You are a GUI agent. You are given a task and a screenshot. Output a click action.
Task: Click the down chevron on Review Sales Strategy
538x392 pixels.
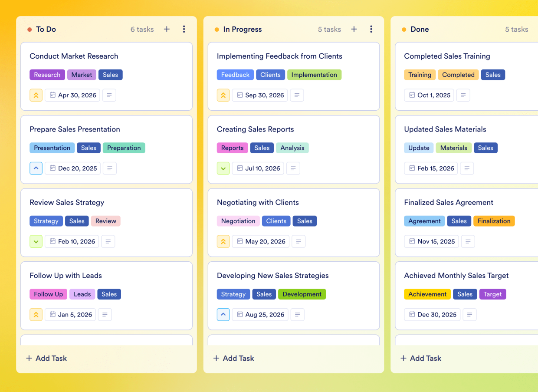coord(36,241)
